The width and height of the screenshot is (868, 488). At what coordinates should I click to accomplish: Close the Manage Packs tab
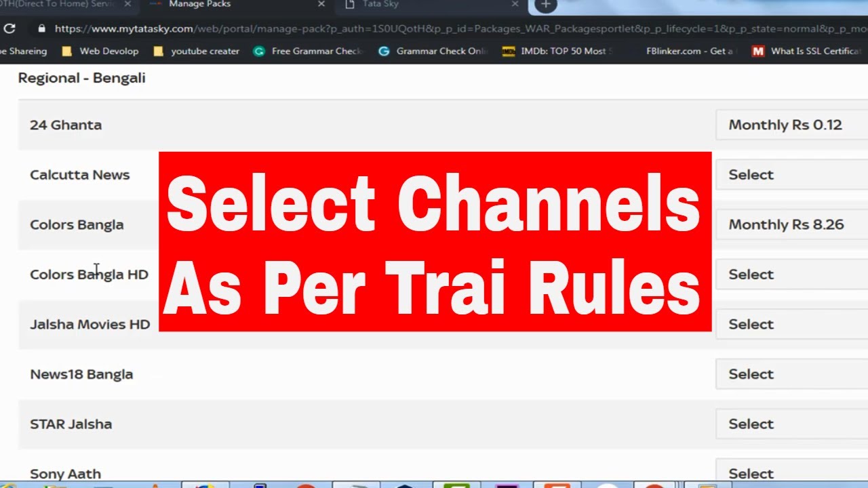pos(321,4)
